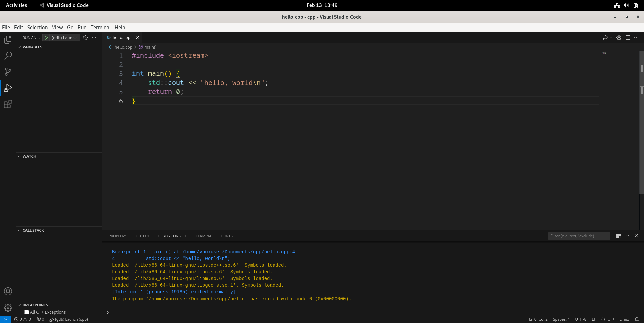644x323 pixels.
Task: Open the run-options dropdown arrow beside debug icon
Action: click(611, 38)
